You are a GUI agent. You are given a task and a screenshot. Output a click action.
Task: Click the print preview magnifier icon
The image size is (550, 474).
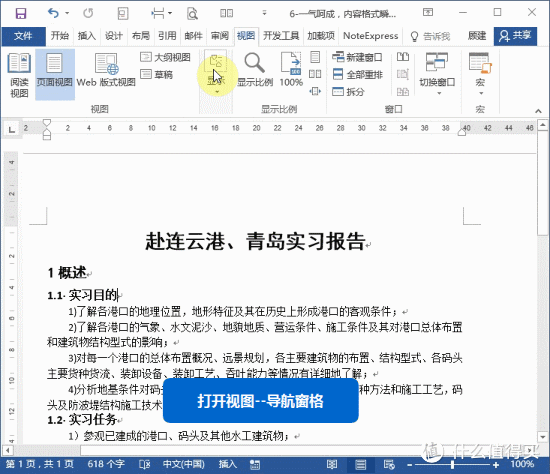tap(192, 13)
